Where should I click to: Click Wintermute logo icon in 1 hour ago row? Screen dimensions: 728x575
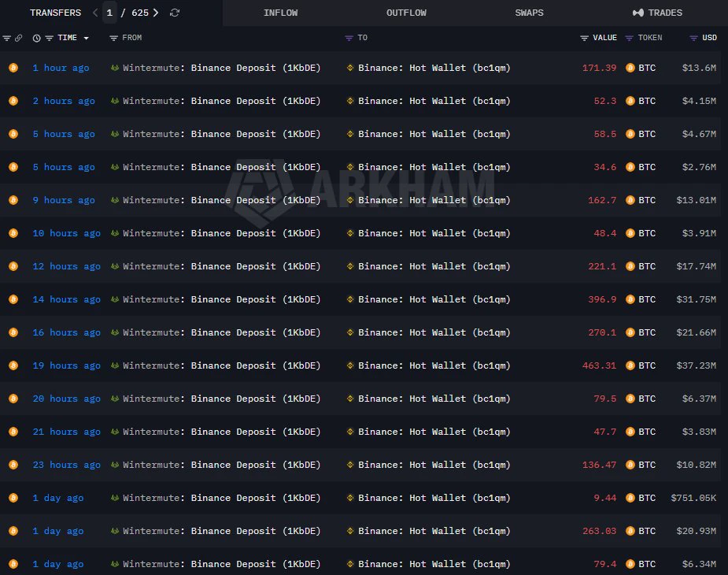[115, 68]
